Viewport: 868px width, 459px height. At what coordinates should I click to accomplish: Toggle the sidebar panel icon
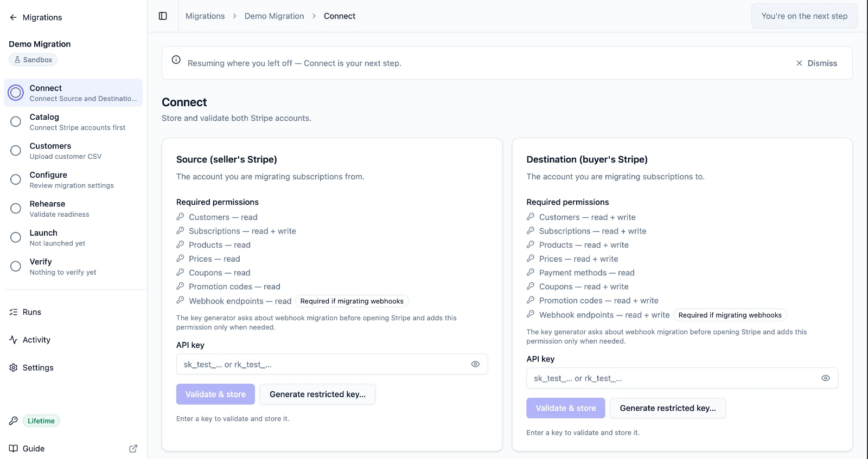163,16
